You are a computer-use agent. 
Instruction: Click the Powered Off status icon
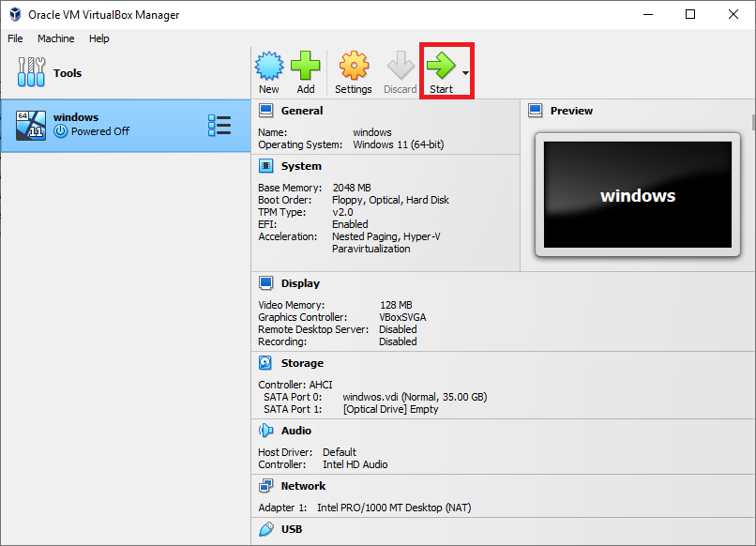click(x=60, y=131)
